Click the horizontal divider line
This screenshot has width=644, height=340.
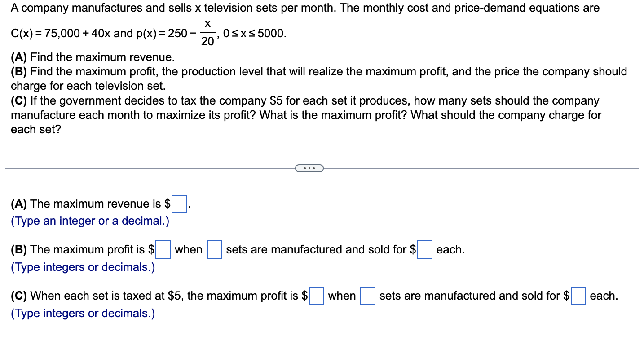(x=135, y=168)
